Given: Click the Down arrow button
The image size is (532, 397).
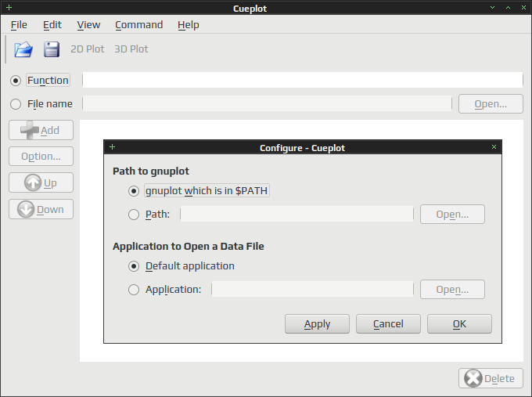Looking at the screenshot, I should click(41, 209).
